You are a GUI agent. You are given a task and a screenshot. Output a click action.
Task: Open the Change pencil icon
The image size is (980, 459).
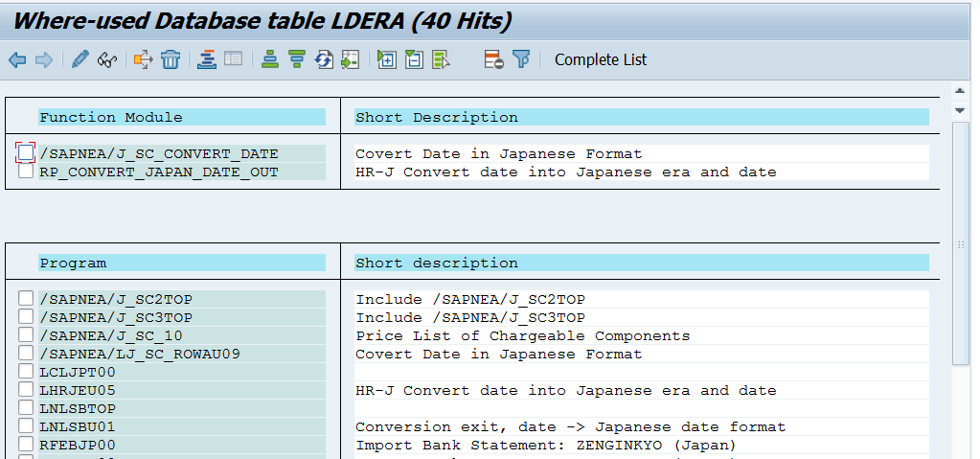point(80,60)
